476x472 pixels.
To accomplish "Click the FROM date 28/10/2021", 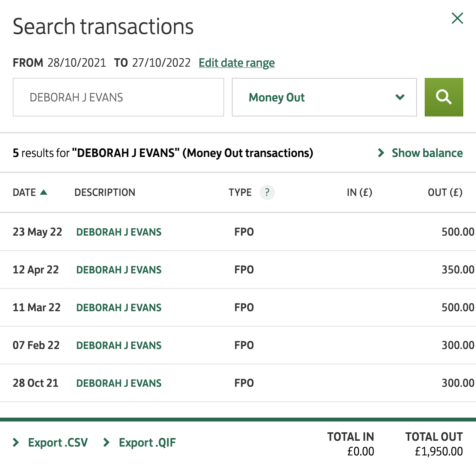I will coord(77,62).
